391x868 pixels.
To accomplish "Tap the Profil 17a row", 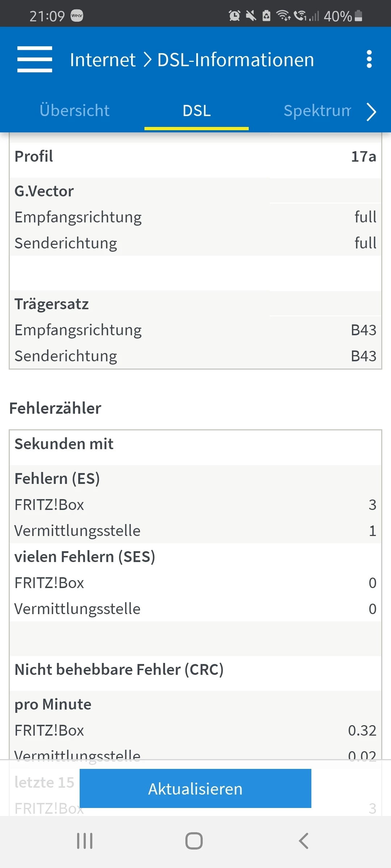I will [x=195, y=157].
